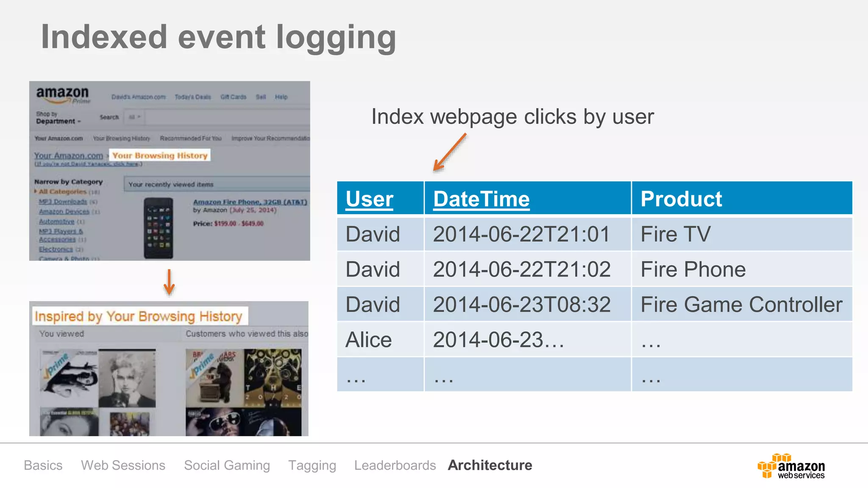Image resolution: width=868 pixels, height=488 pixels.
Task: Click the Amazon Web Services logo
Action: pos(791,466)
